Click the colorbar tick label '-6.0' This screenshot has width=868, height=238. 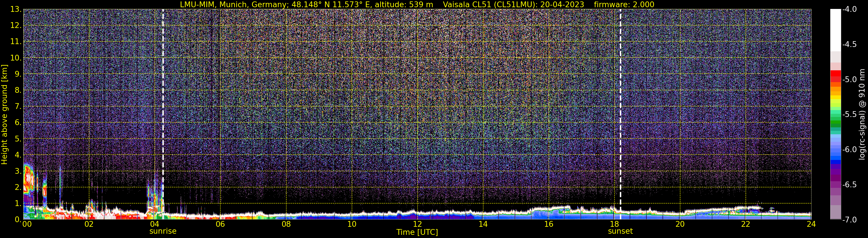pos(850,150)
